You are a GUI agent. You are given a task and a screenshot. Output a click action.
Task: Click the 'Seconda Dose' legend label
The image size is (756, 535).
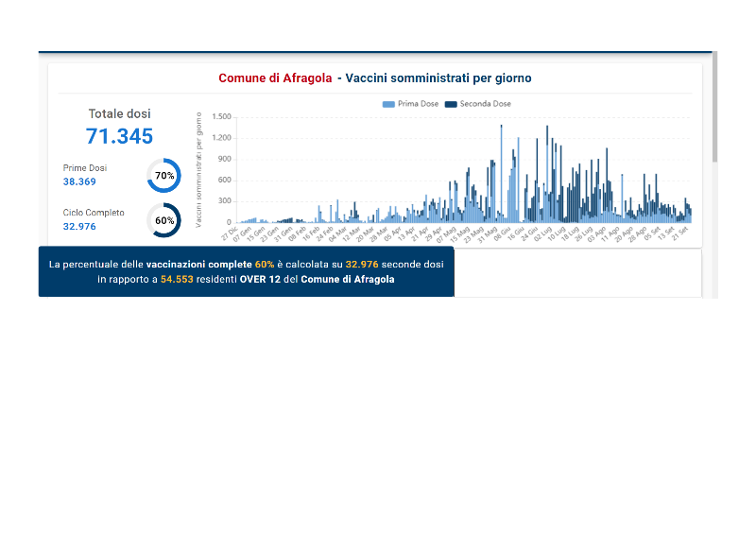point(485,104)
